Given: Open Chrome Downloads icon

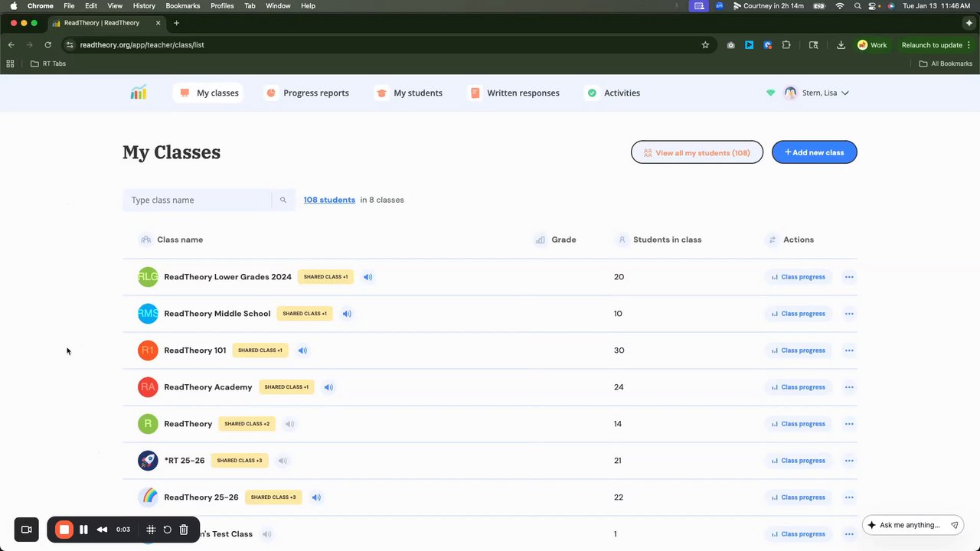Looking at the screenshot, I should tap(841, 45).
